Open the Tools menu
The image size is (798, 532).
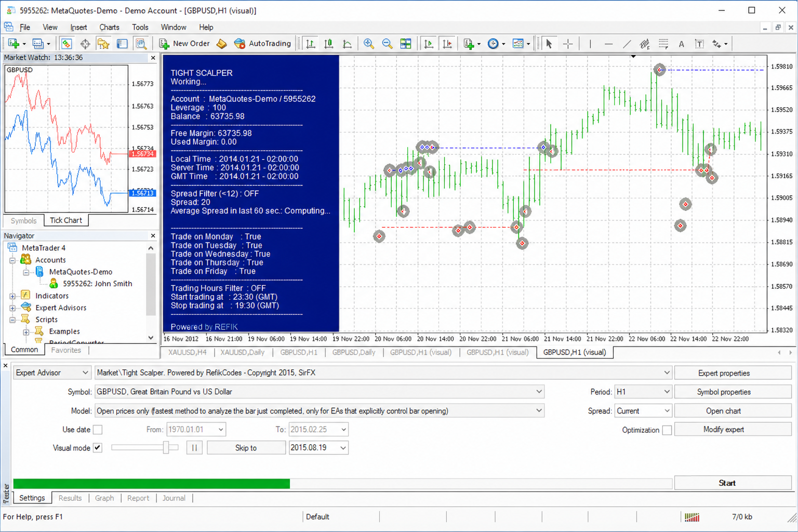[140, 27]
